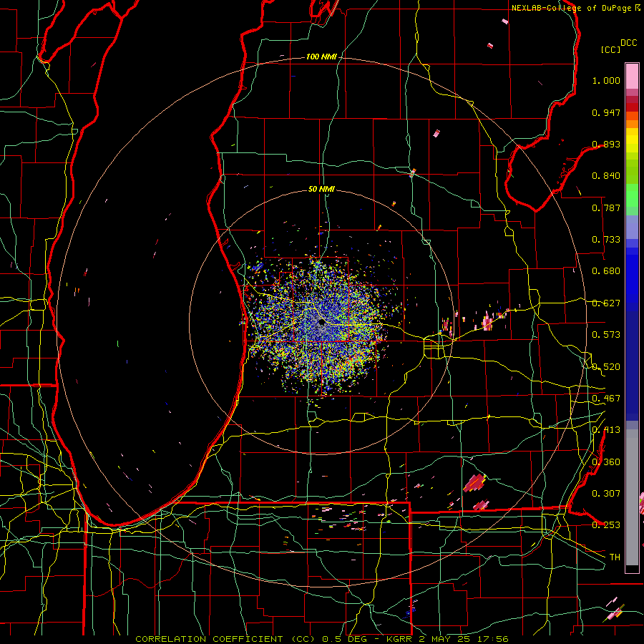Click the 0.253 scale value
Screen dimensions: 644x644
point(606,525)
